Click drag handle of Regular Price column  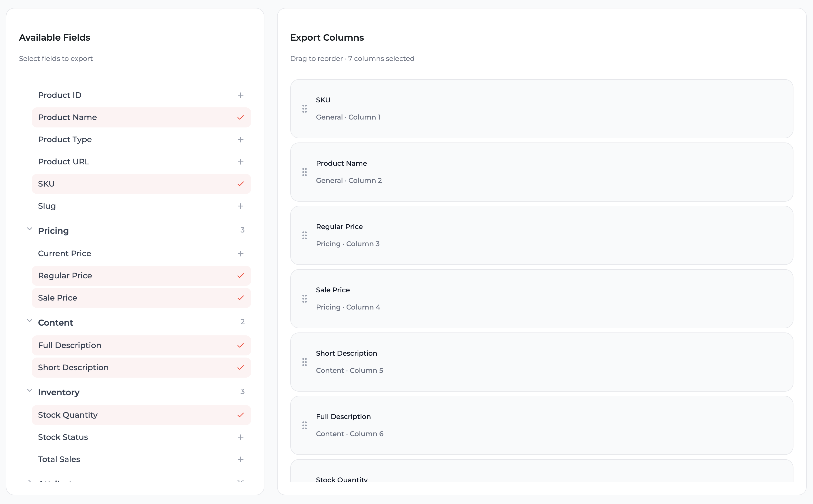[304, 236]
